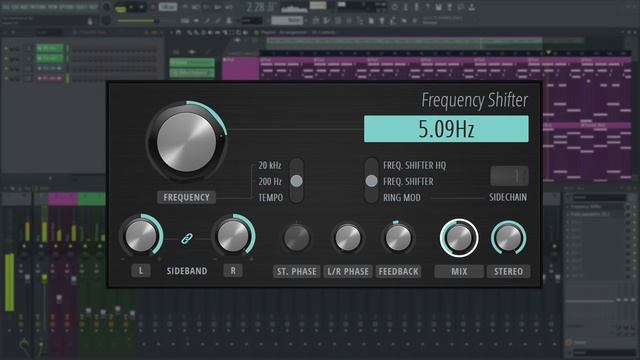The width and height of the screenshot is (640, 360).
Task: Click the FEEDBACK label button
Action: coord(398,271)
